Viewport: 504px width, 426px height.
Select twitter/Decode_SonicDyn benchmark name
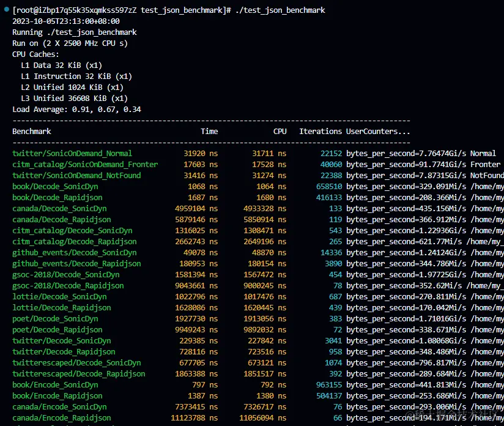(62, 341)
